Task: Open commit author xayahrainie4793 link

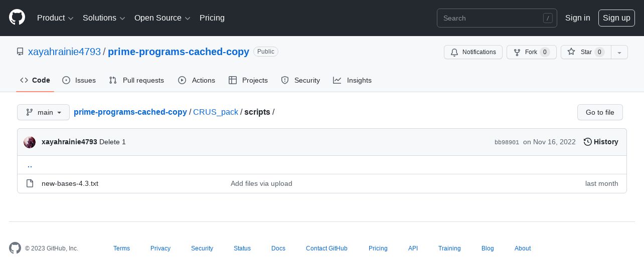Action: pyautogui.click(x=69, y=142)
